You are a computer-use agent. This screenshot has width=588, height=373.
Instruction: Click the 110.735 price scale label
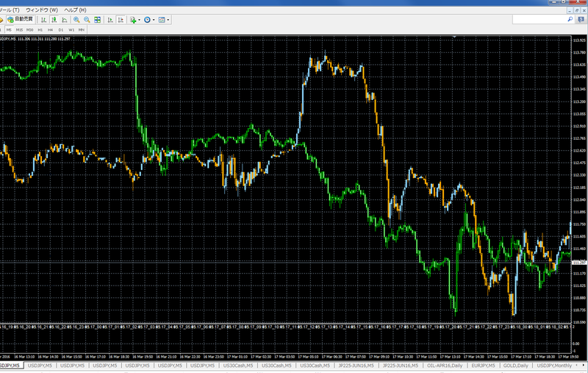coord(579,310)
